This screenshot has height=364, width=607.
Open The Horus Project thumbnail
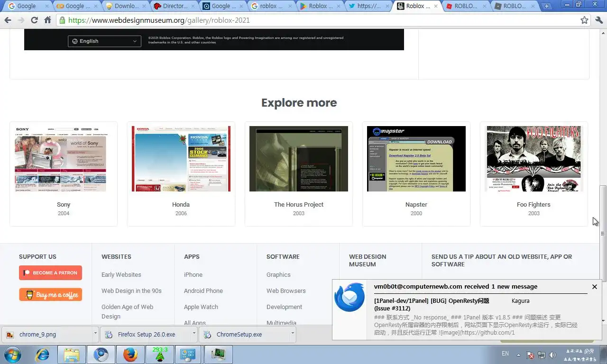pos(299,159)
